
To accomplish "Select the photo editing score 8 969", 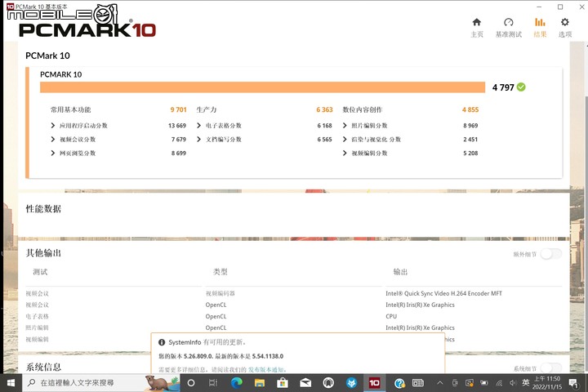I will (x=470, y=125).
